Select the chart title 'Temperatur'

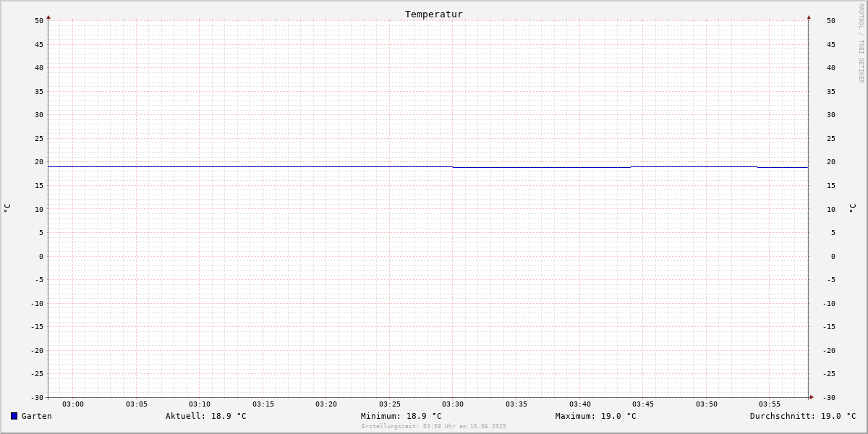click(x=434, y=14)
